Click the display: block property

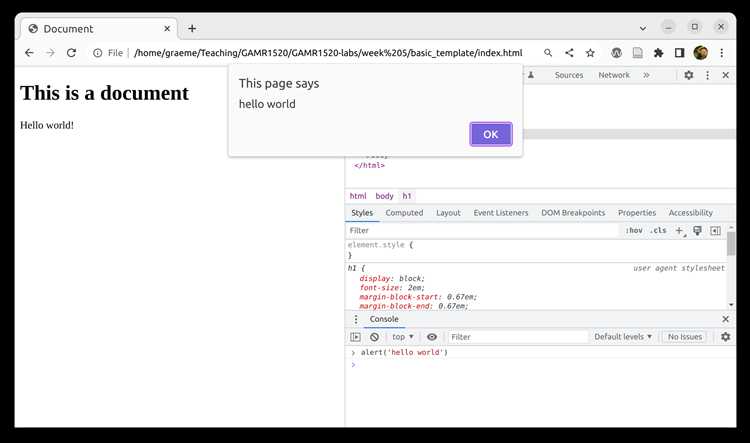(392, 278)
